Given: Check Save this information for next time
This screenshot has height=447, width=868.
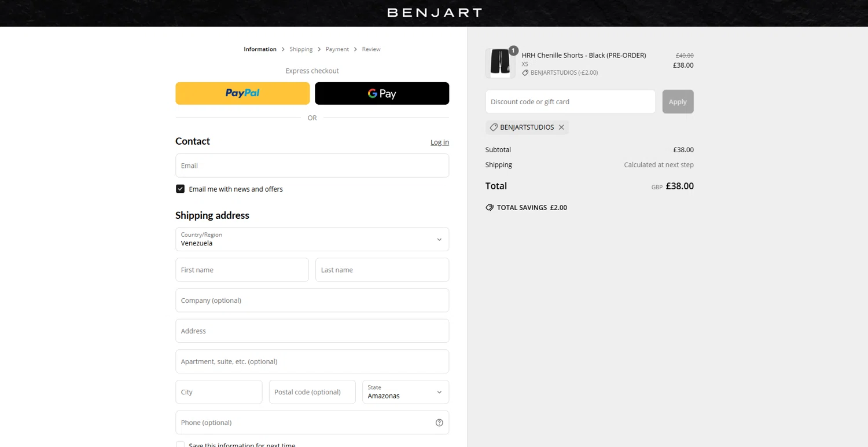Looking at the screenshot, I should [180, 445].
